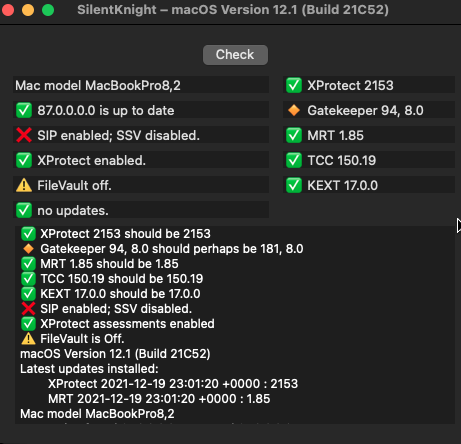The image size is (461, 444).
Task: Zoom window with green button
Action: [48, 10]
